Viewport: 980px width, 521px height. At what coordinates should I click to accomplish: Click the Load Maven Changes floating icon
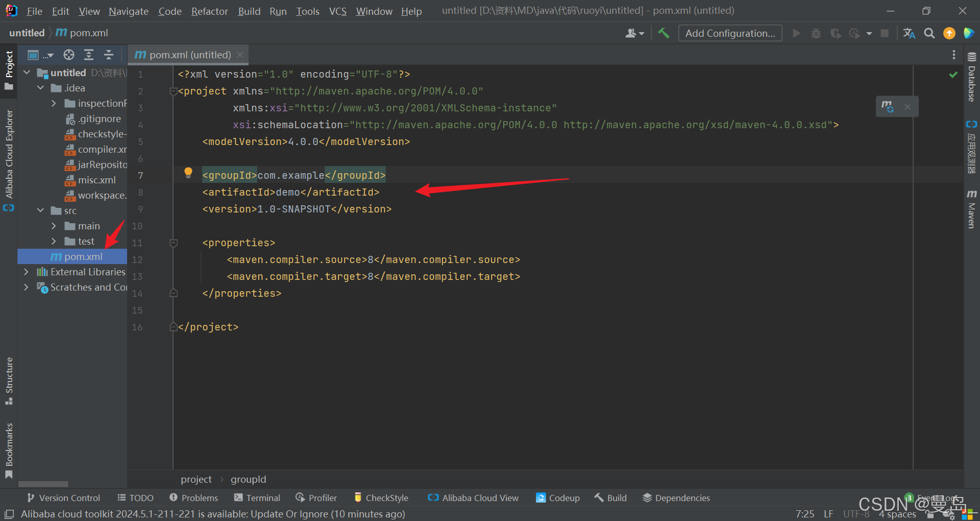pyautogui.click(x=888, y=106)
